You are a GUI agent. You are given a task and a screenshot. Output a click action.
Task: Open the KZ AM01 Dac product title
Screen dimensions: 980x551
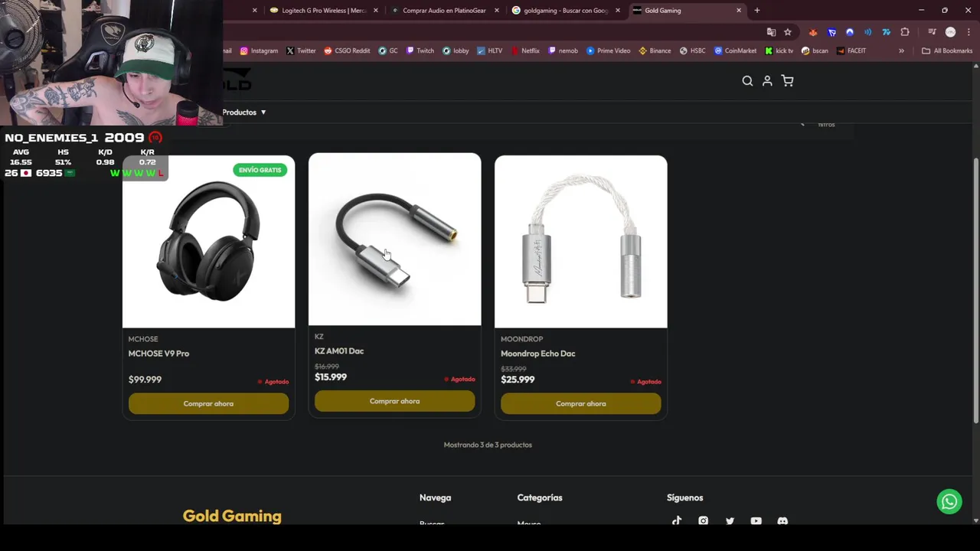tap(339, 351)
